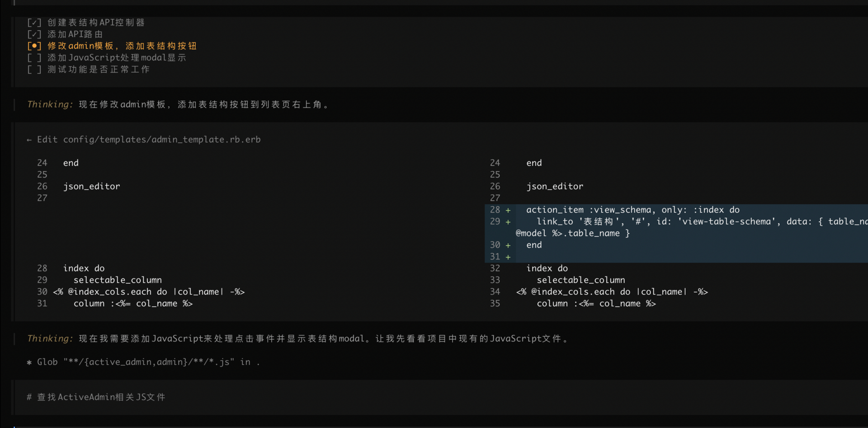This screenshot has width=868, height=428.
Task: Expand the second Thinking block about JavaScript
Action: pos(50,339)
